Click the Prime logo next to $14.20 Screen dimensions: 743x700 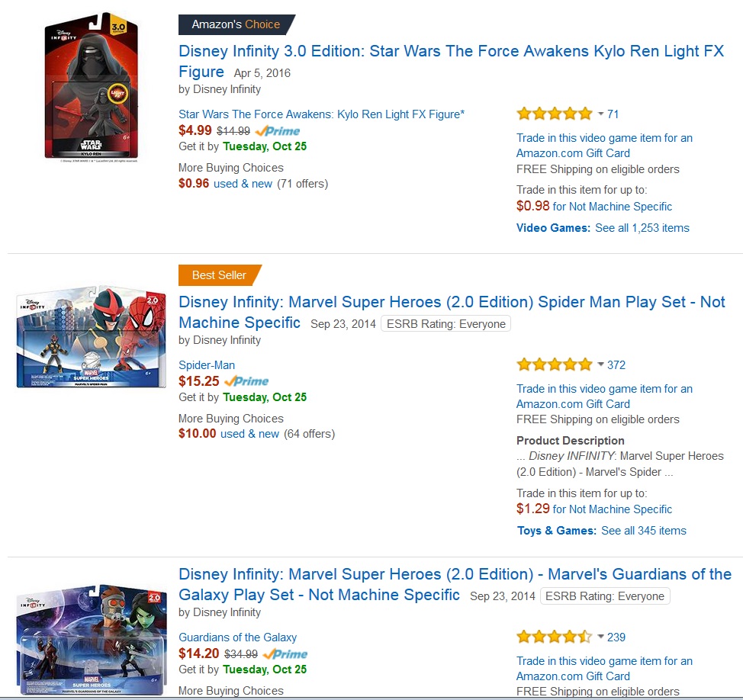pos(285,653)
